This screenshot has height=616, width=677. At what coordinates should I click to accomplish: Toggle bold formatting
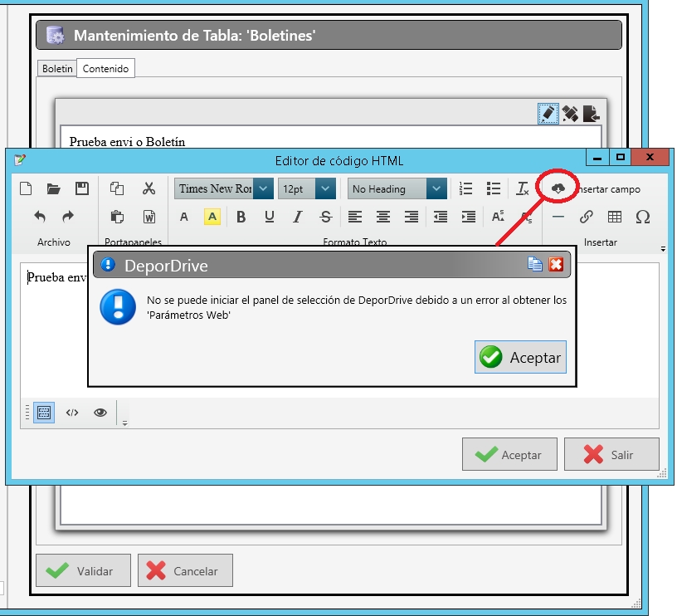coord(241,217)
